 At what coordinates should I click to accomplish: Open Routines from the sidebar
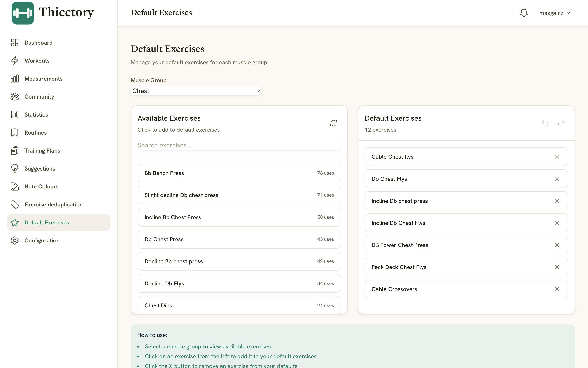[x=59, y=133]
